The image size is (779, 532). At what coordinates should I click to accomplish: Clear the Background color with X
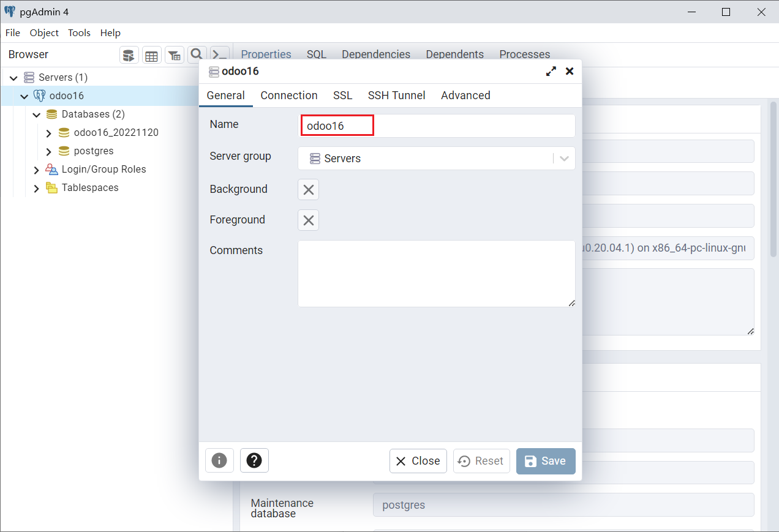[309, 190]
